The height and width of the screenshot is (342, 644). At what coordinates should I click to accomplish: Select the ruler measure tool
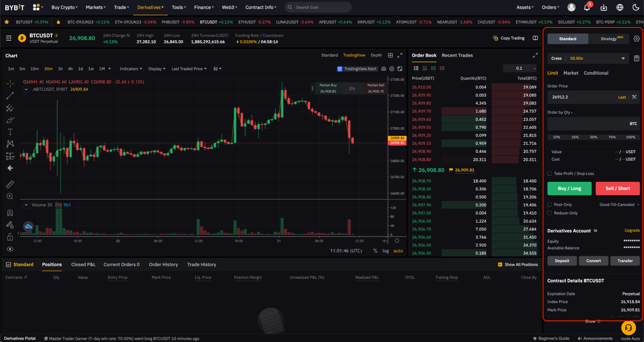pyautogui.click(x=10, y=184)
